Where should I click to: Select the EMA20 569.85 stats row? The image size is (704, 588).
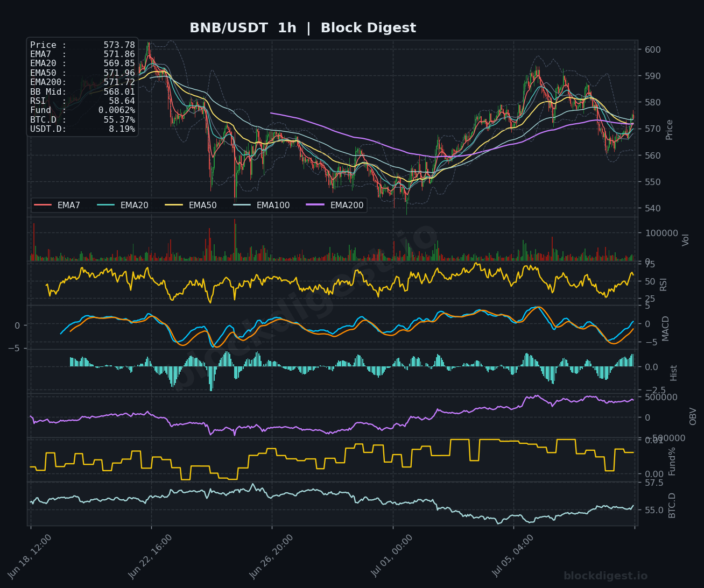point(82,63)
